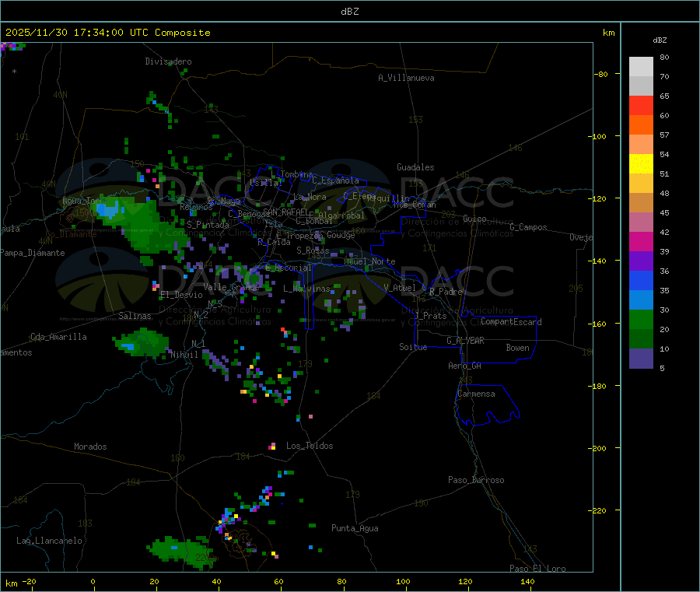Image resolution: width=700 pixels, height=592 pixels.
Task: Click the Guico label
Action: pos(474,219)
